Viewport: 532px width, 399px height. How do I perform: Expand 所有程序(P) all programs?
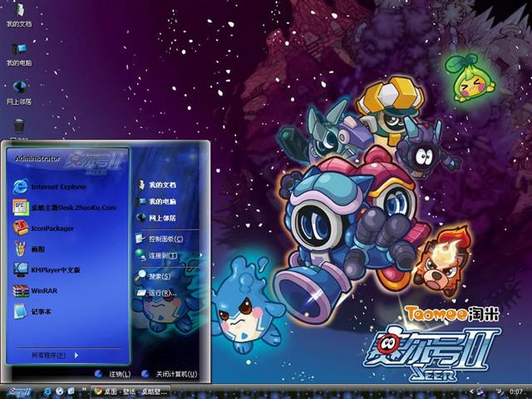pyautogui.click(x=54, y=355)
